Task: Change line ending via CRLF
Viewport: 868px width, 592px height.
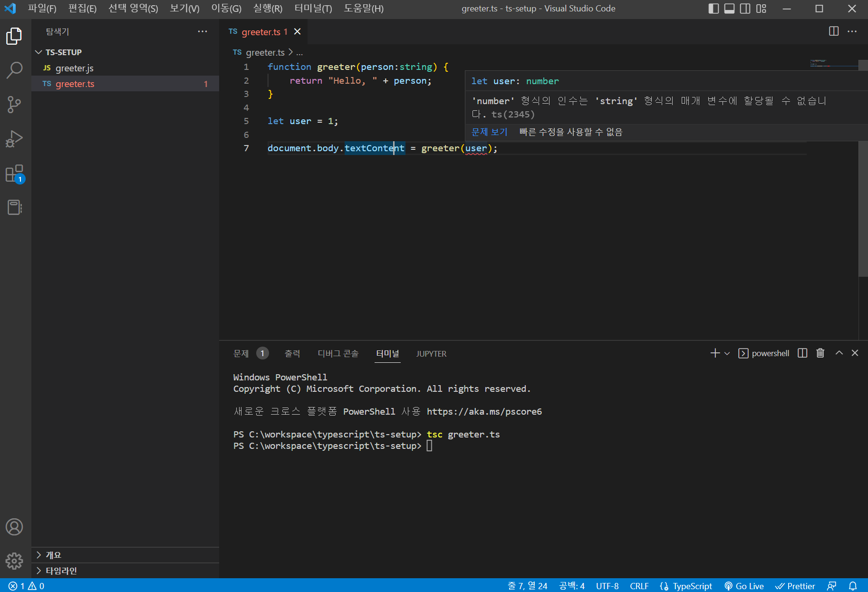Action: point(639,586)
